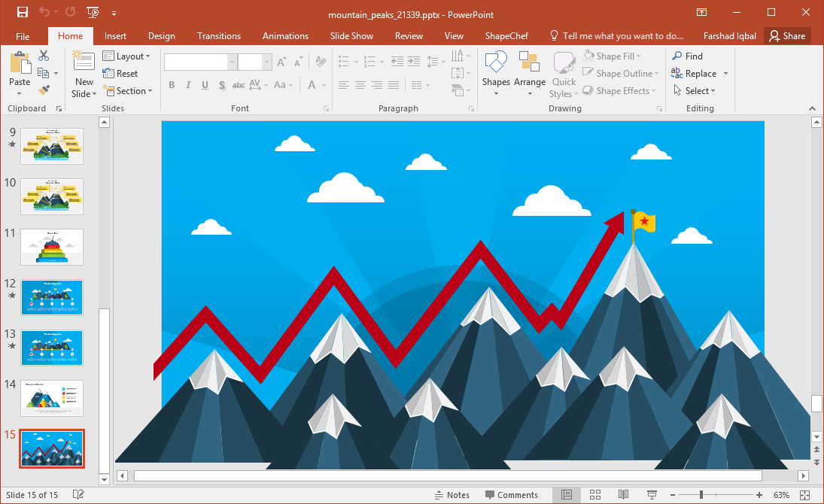Select slide 14 thumbnail
The image size is (824, 504).
click(x=52, y=399)
